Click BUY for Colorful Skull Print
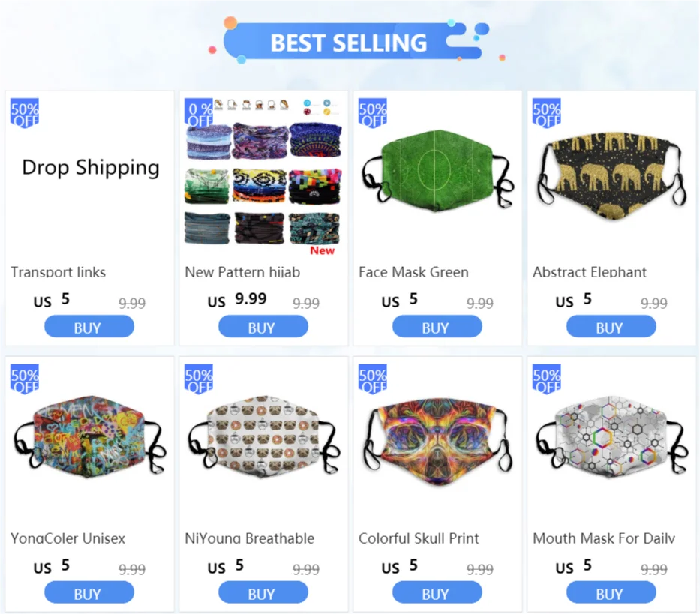700x614 pixels. [437, 592]
